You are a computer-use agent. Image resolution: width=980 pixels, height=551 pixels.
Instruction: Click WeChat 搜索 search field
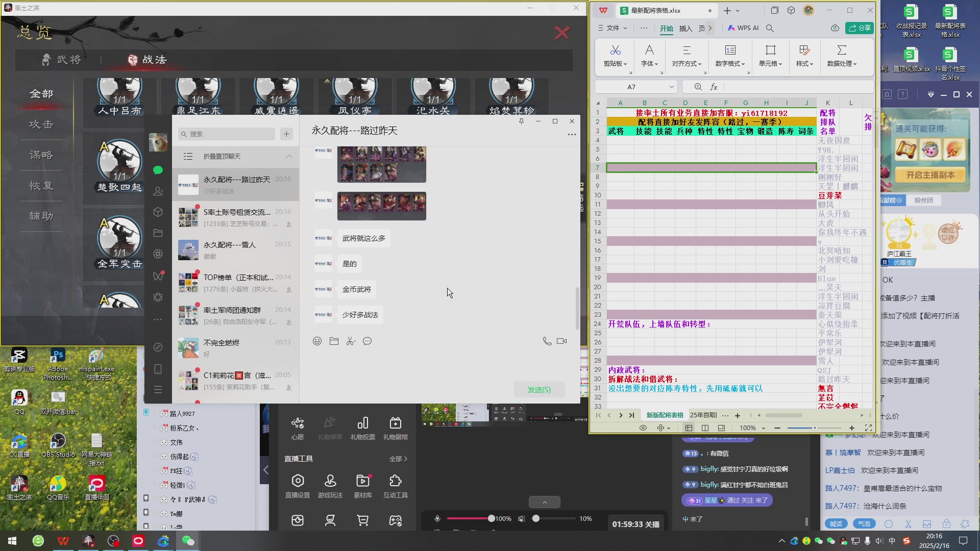(227, 134)
